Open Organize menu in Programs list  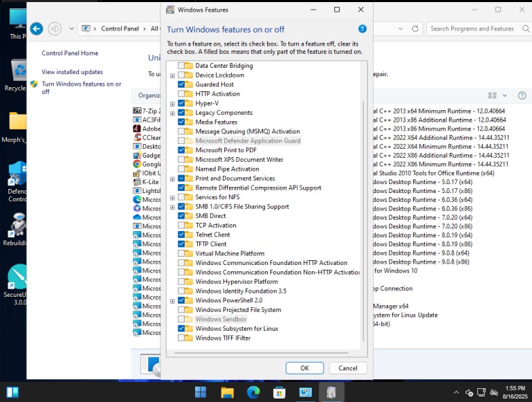(x=149, y=95)
